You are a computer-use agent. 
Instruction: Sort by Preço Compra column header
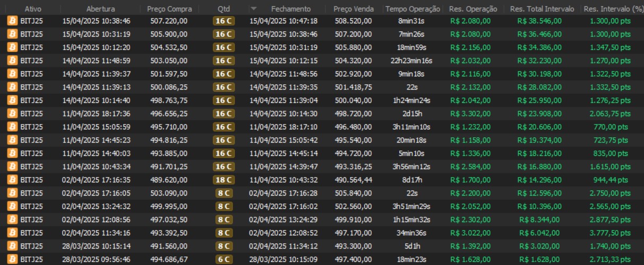[169, 9]
